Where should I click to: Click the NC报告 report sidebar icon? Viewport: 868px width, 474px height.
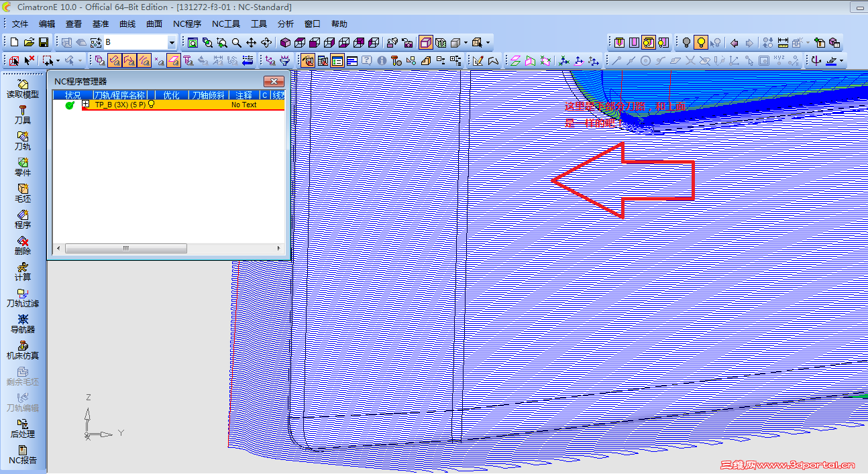[x=23, y=455]
